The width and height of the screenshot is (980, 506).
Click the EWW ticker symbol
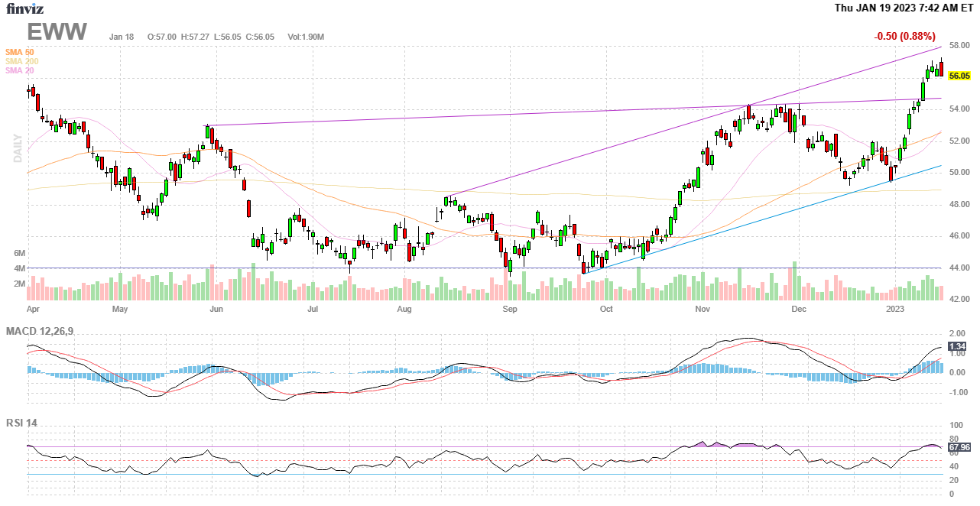point(57,32)
